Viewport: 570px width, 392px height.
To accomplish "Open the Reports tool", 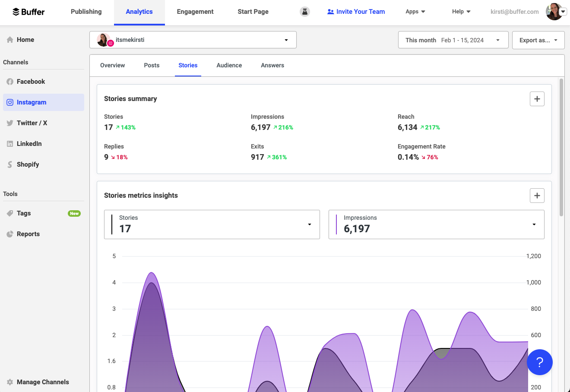I will pos(28,234).
